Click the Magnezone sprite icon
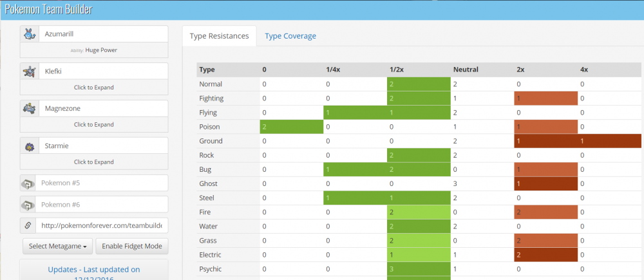The image size is (644, 280). (x=28, y=108)
